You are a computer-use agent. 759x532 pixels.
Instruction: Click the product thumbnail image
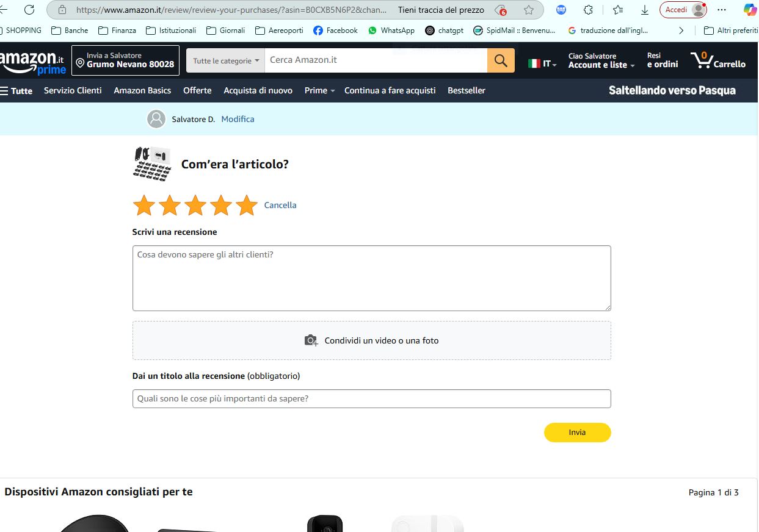pos(152,163)
